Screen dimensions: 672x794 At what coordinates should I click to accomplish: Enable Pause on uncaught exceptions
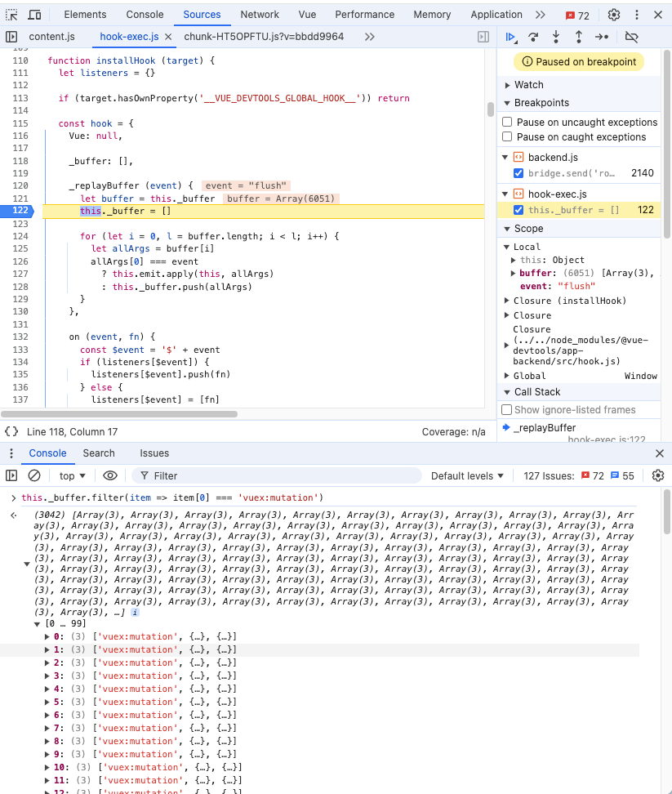click(x=507, y=123)
